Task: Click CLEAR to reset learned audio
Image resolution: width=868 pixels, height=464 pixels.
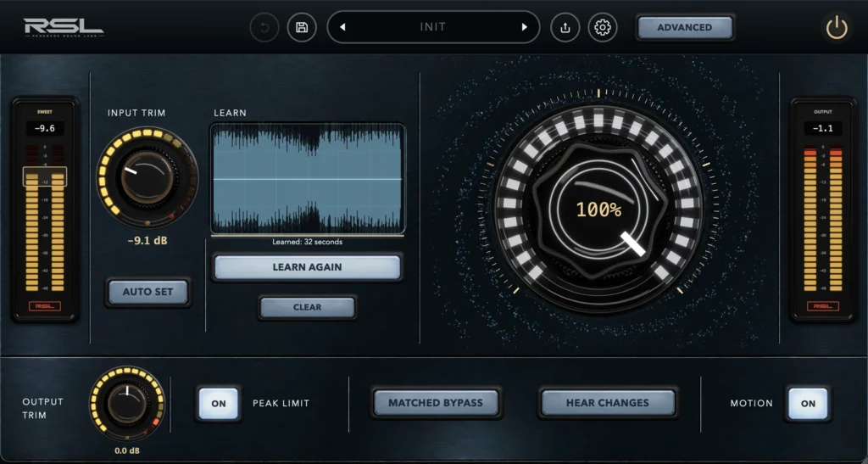Action: (x=307, y=307)
